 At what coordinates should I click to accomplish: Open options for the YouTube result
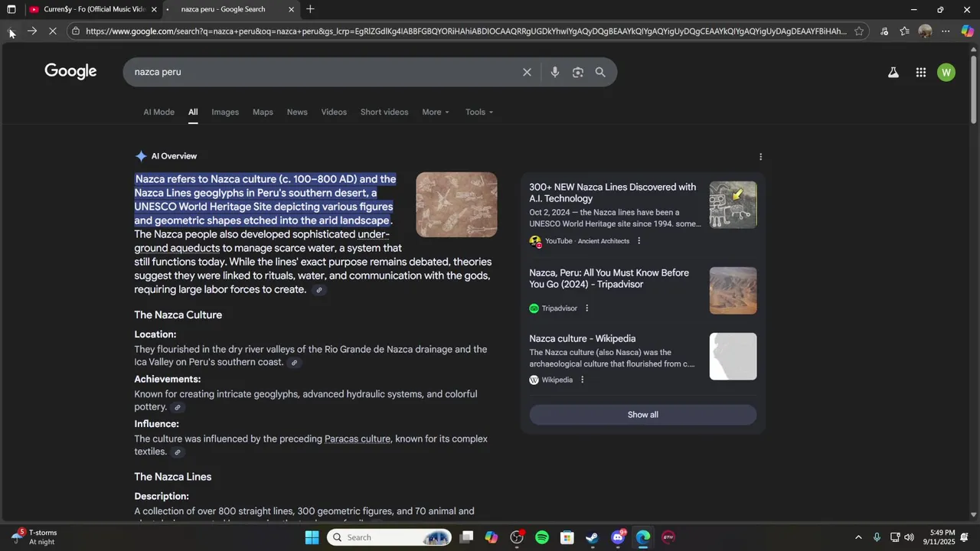point(639,241)
